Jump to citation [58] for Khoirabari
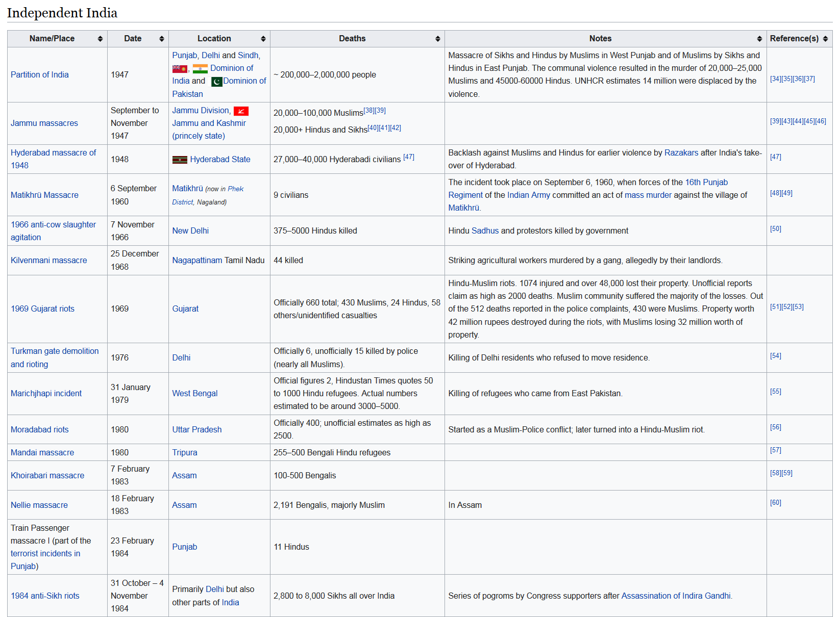The image size is (840, 617). (776, 473)
